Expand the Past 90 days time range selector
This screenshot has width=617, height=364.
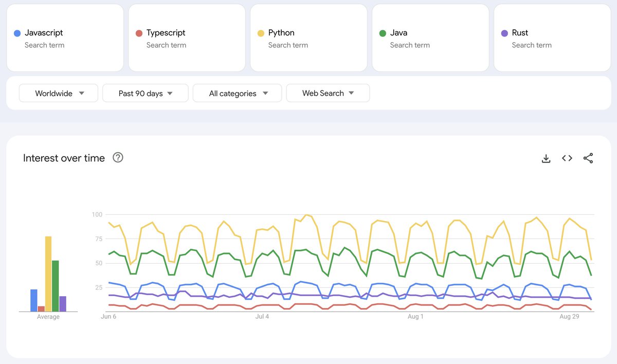[145, 93]
